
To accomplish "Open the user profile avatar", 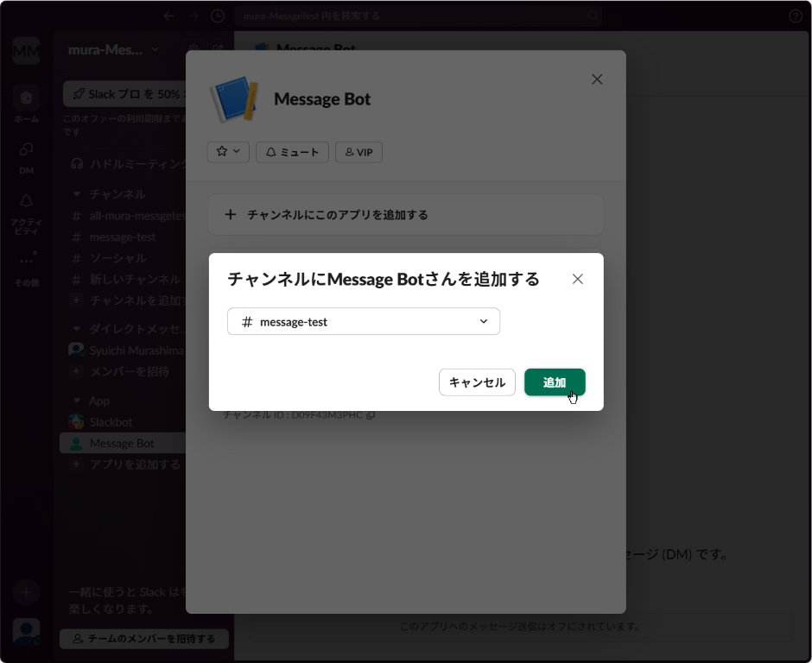I will (x=27, y=632).
